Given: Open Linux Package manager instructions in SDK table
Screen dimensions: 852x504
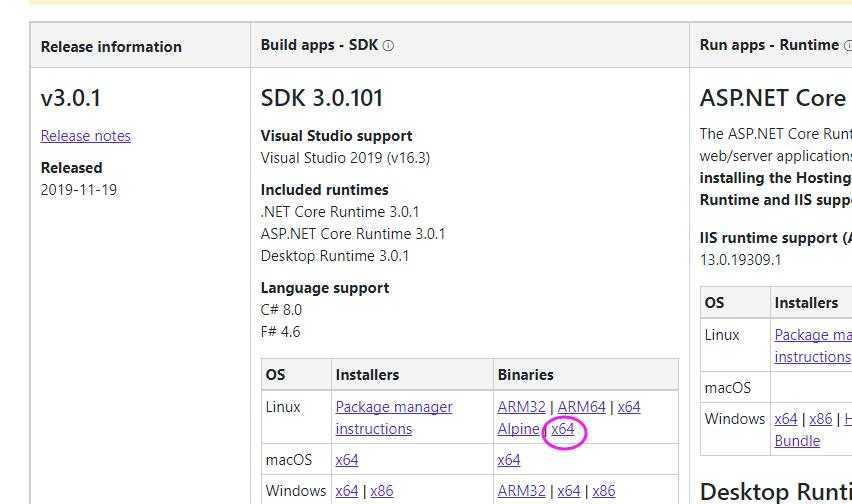Looking at the screenshot, I should 394,418.
